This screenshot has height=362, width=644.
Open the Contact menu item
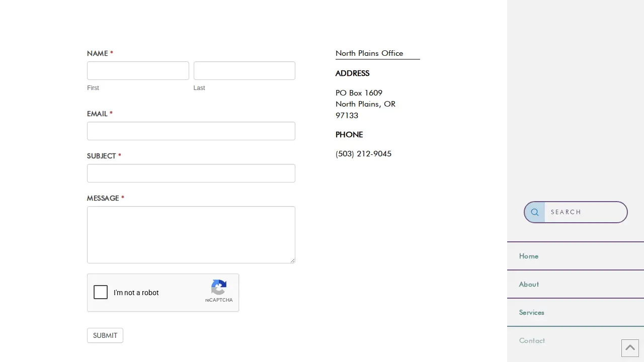point(576,341)
